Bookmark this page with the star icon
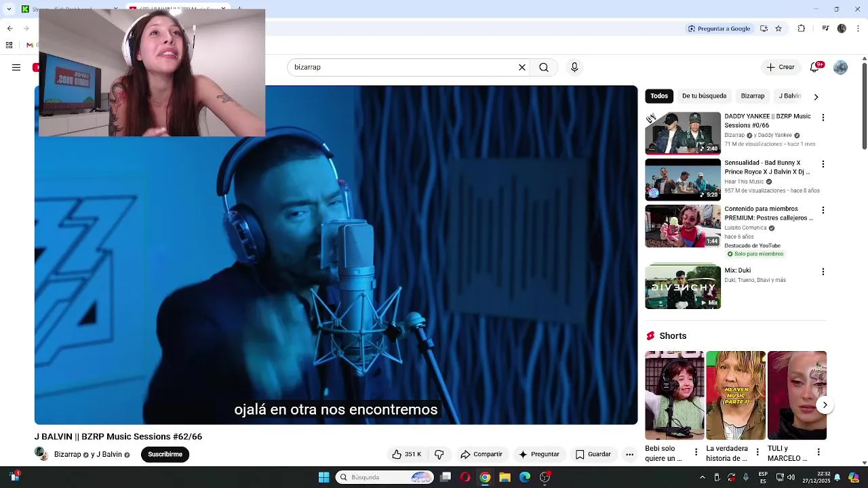The width and height of the screenshot is (868, 488). point(778,28)
